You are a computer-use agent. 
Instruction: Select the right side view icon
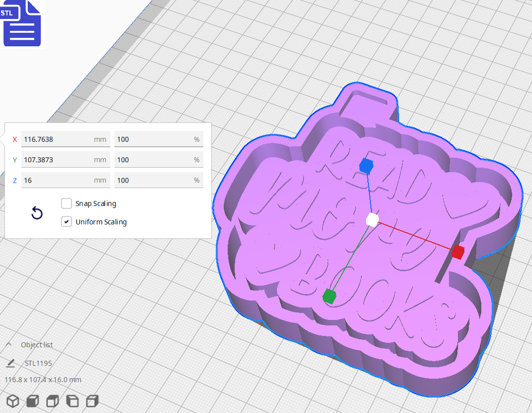pos(92,401)
